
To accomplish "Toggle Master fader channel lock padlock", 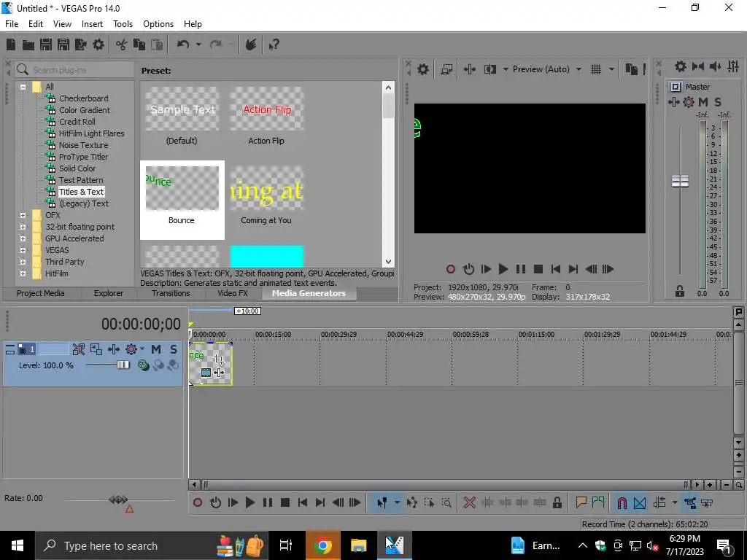I will coord(680,292).
